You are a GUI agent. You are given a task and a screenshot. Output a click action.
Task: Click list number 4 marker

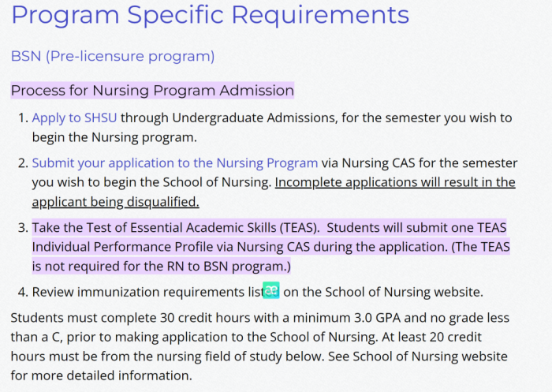21,292
